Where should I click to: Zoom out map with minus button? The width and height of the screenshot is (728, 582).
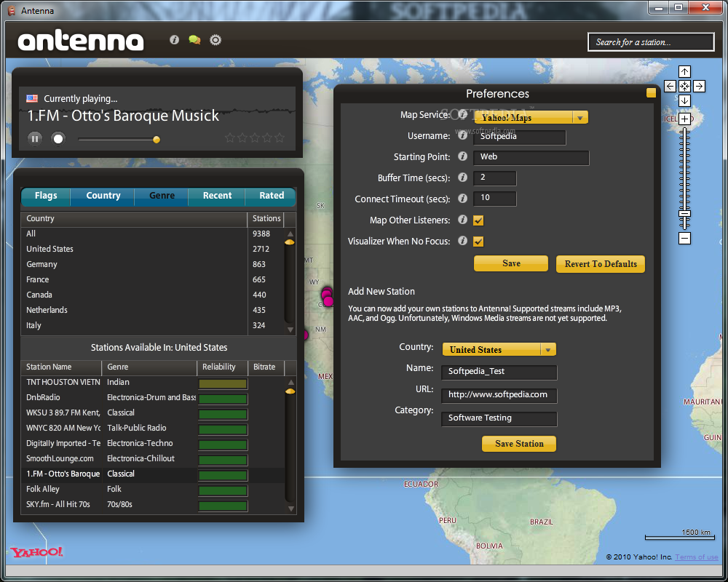click(684, 239)
